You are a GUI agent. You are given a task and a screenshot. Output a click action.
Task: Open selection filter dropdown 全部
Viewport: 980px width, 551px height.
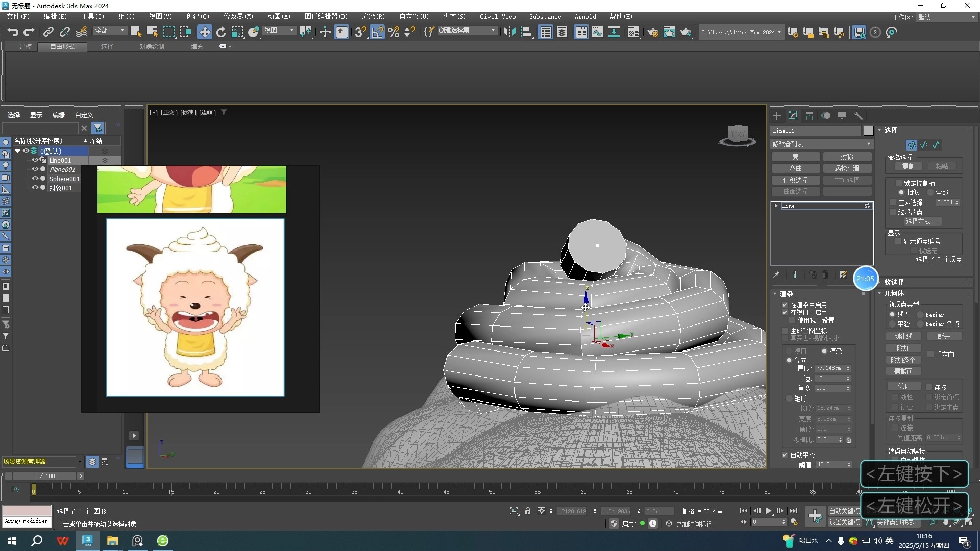point(110,31)
